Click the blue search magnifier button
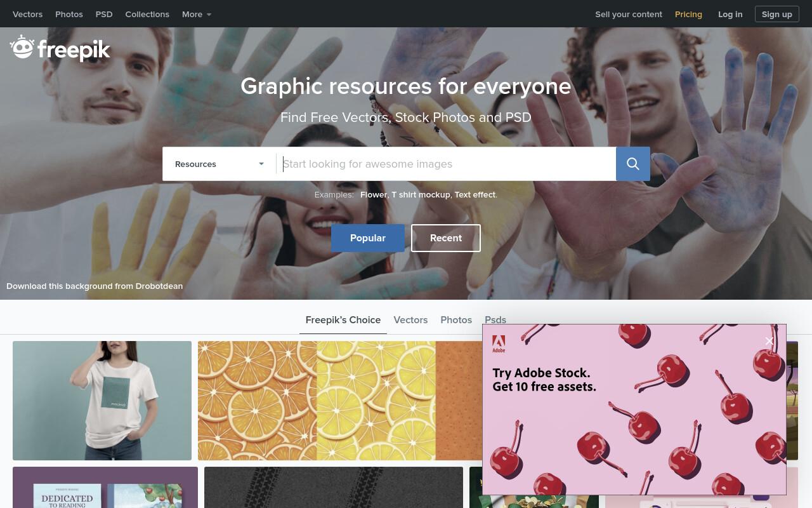Screen dimensions: 812x508 pos(632,164)
